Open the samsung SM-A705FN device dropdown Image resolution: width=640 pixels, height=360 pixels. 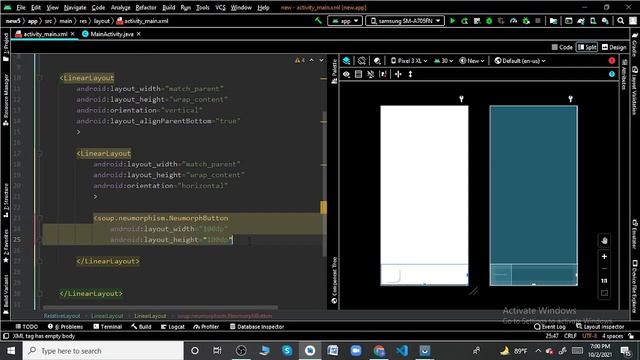[405, 21]
